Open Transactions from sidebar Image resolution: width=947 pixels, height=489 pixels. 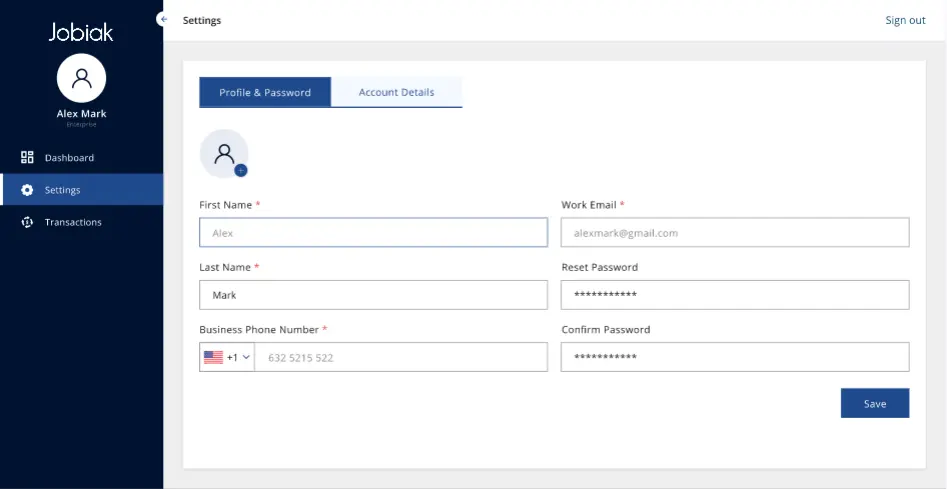(82, 222)
